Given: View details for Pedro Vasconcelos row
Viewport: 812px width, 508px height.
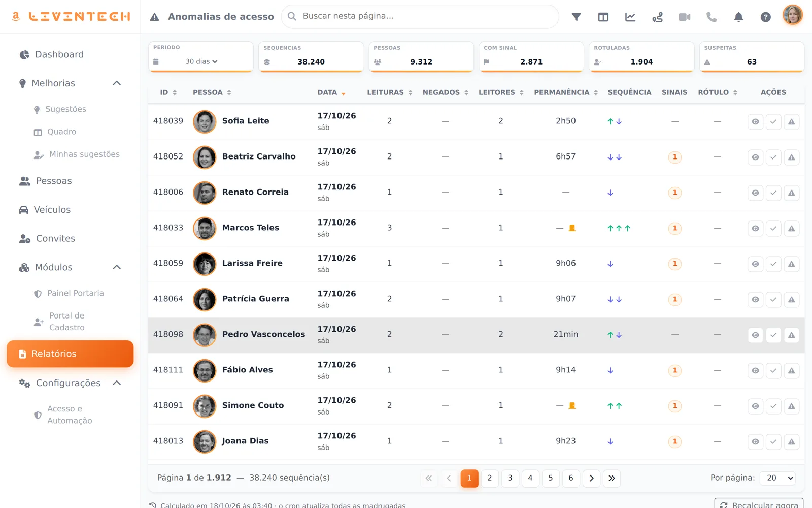Looking at the screenshot, I should pos(755,335).
